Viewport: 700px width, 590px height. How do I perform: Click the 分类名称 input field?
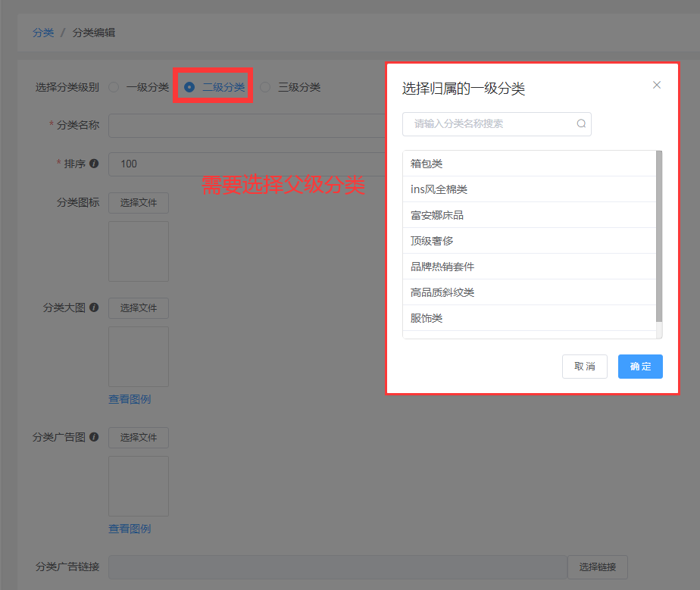click(247, 126)
